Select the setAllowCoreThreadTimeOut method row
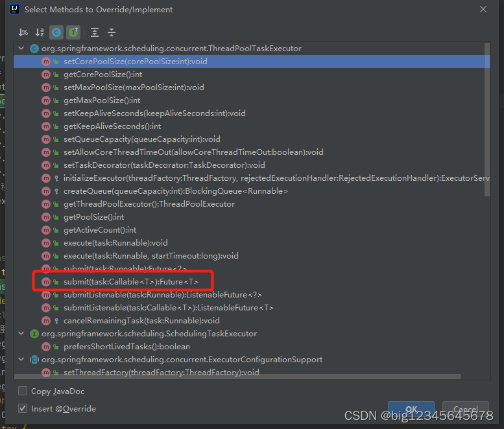Image resolution: width=504 pixels, height=429 pixels. [x=252, y=152]
